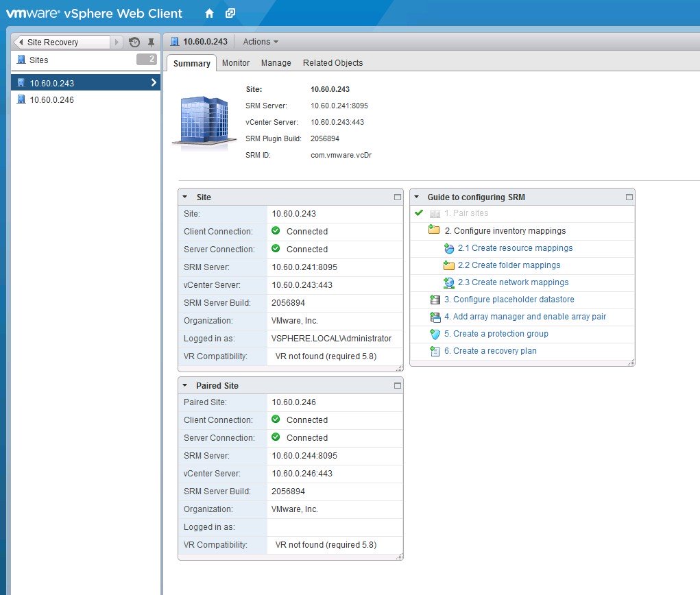This screenshot has width=700, height=595.
Task: Maximize the Paired Site panel
Action: coord(397,386)
